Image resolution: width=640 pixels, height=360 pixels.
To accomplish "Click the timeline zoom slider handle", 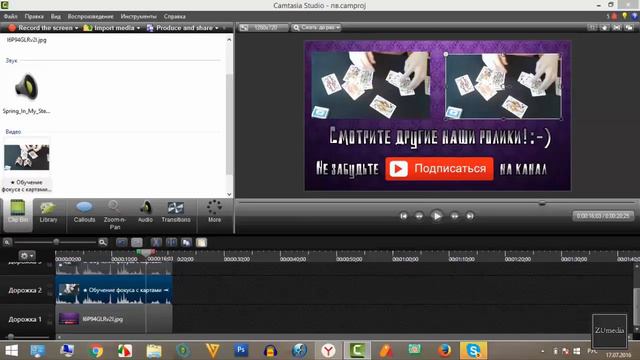I will click(56, 242).
